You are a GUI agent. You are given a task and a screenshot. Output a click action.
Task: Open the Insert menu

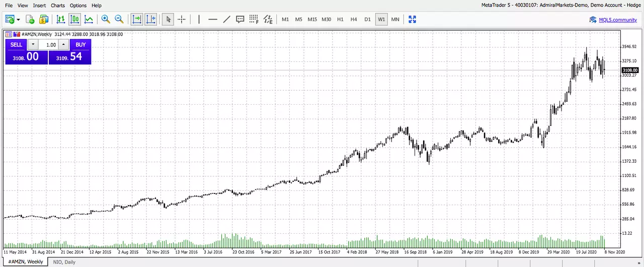[39, 6]
